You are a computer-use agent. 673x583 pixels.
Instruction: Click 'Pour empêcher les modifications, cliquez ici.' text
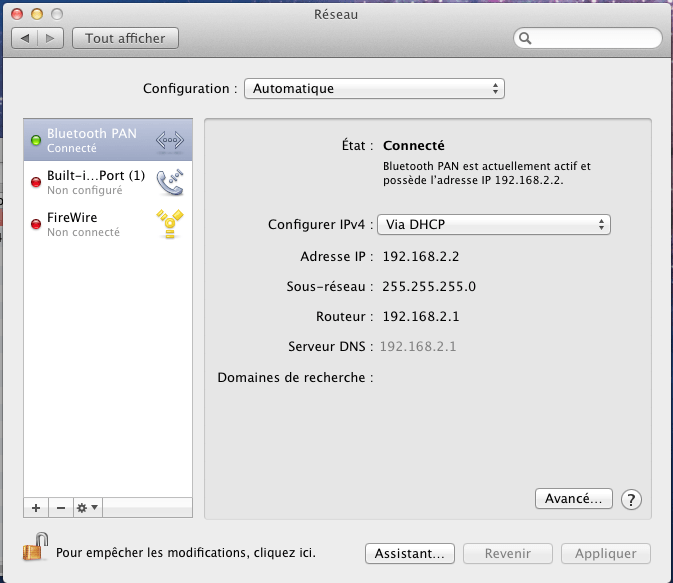[186, 553]
